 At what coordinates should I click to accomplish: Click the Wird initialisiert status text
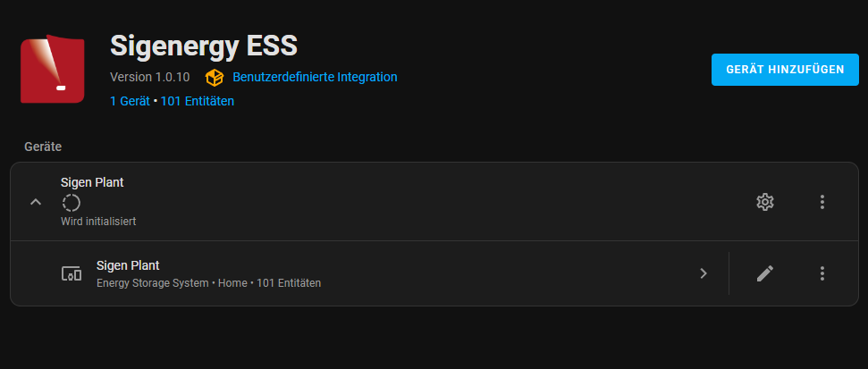[x=98, y=221]
